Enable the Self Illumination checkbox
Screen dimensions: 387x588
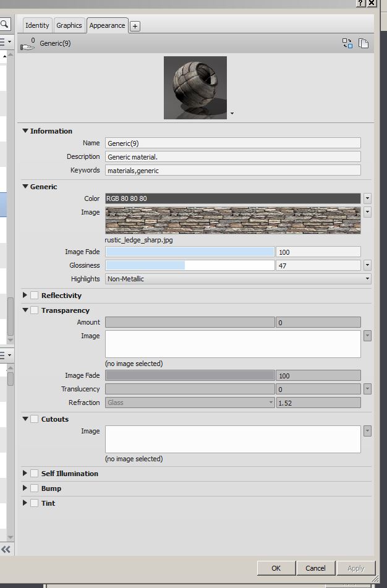coord(35,474)
